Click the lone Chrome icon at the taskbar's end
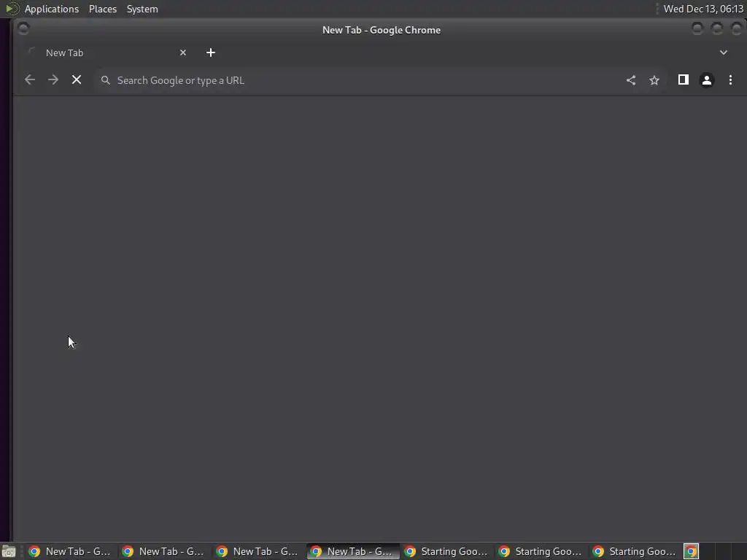The width and height of the screenshot is (747, 560). coord(692,551)
